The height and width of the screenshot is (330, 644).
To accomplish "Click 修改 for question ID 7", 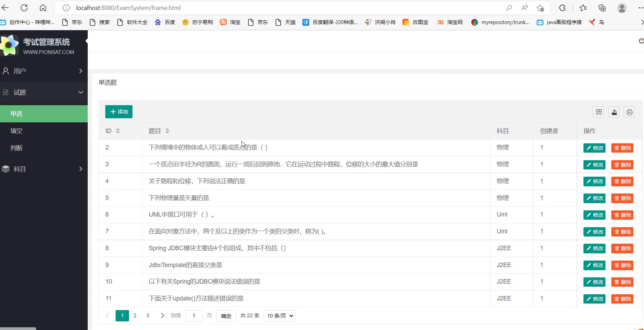I will click(x=594, y=232).
